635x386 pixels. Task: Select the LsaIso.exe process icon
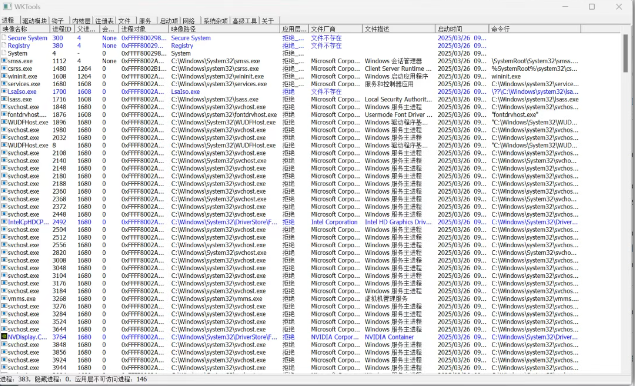point(4,92)
